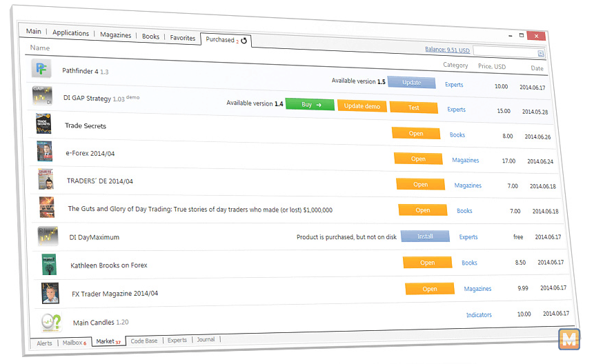
Task: Click the 2014.05.28 date cell
Action: click(x=535, y=112)
